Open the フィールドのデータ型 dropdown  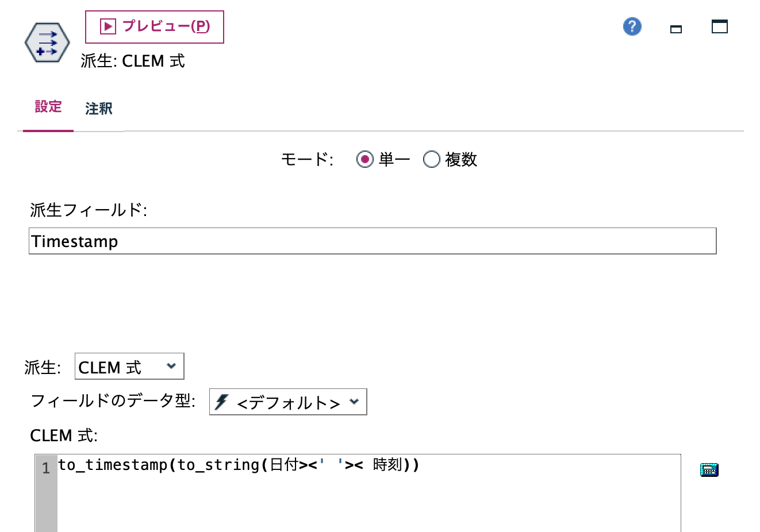pos(287,402)
